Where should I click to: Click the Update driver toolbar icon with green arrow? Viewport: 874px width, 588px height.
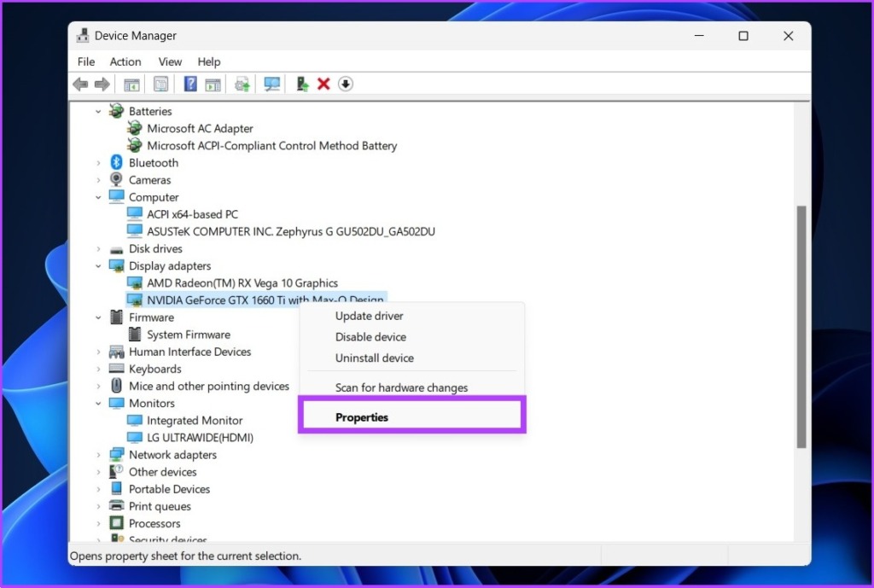coord(302,84)
